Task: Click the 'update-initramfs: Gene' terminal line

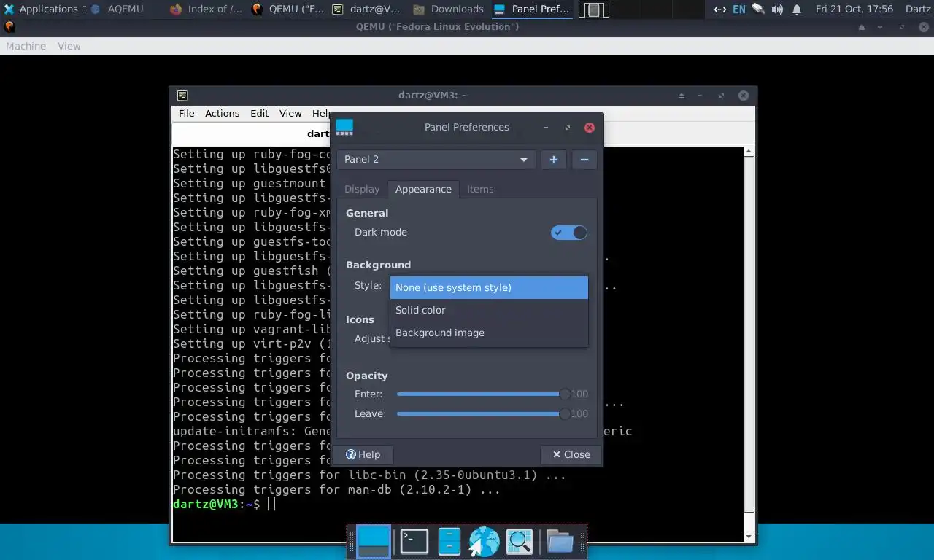Action: coord(252,431)
